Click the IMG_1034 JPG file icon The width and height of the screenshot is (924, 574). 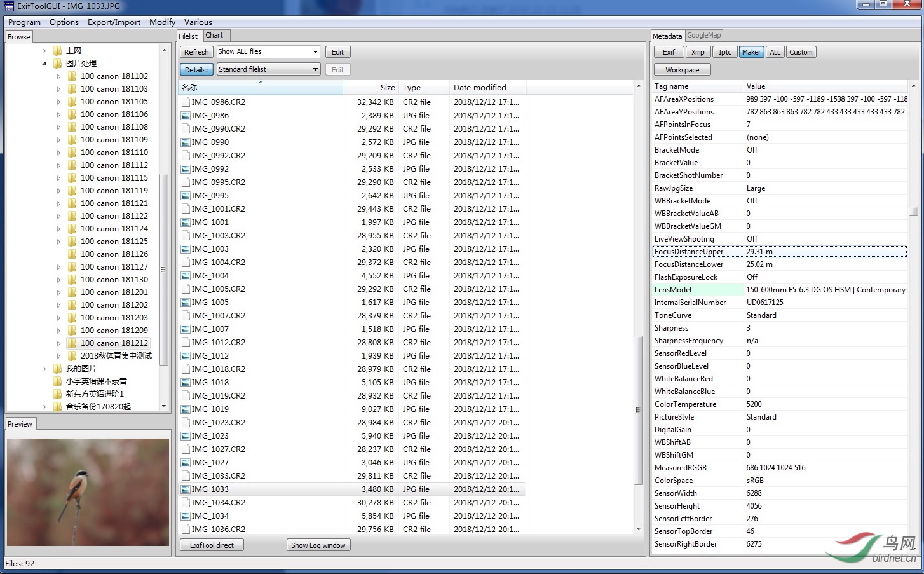(186, 516)
